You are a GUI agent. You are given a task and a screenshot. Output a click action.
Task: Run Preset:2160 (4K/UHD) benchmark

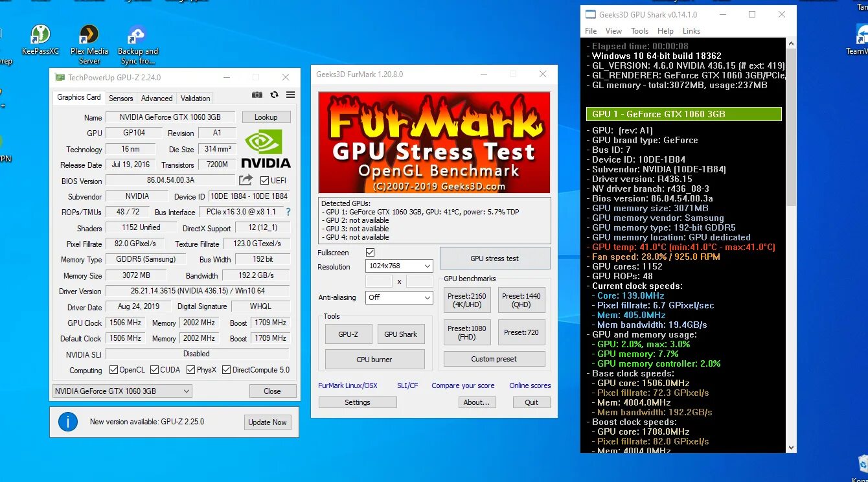point(467,301)
